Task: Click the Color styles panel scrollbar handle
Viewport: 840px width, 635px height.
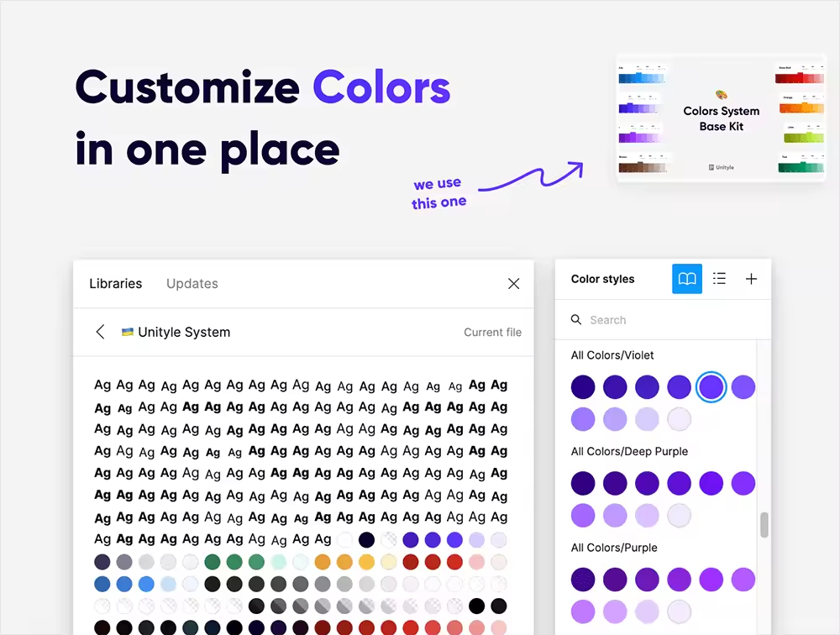Action: [x=764, y=525]
